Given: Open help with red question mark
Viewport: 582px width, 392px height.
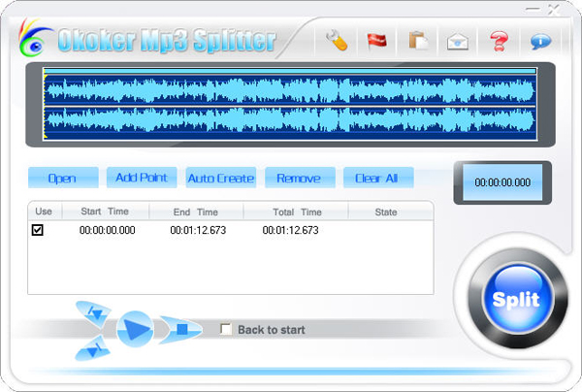Looking at the screenshot, I should pos(499,41).
